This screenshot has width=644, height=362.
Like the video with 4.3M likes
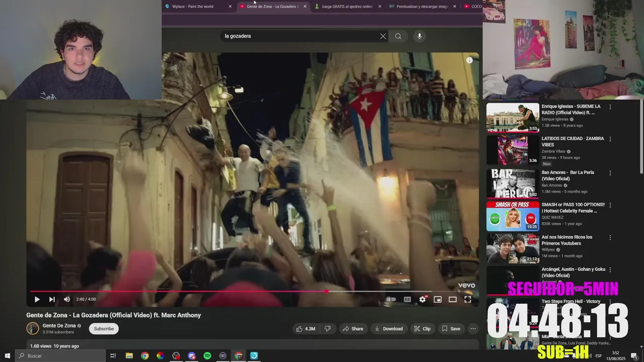[306, 329]
